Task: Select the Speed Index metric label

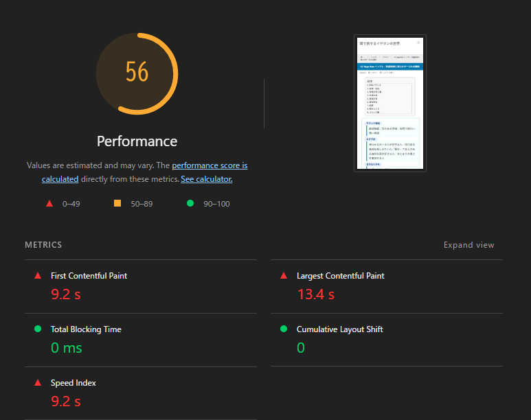Action: pyautogui.click(x=73, y=383)
